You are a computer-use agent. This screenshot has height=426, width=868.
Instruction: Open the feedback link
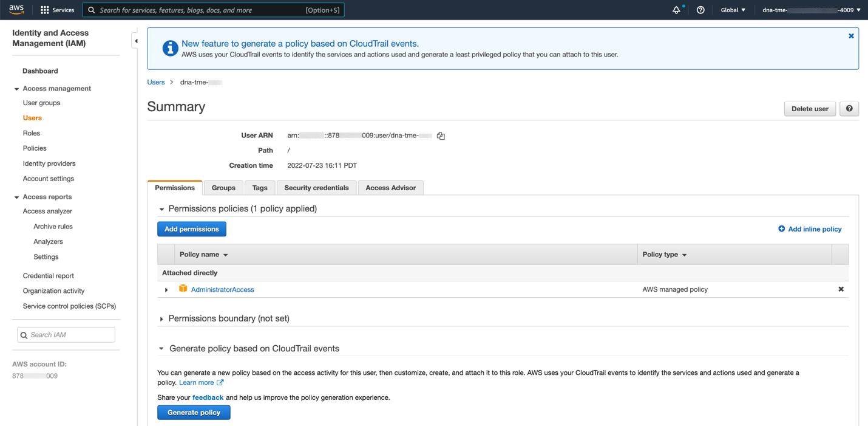coord(208,397)
